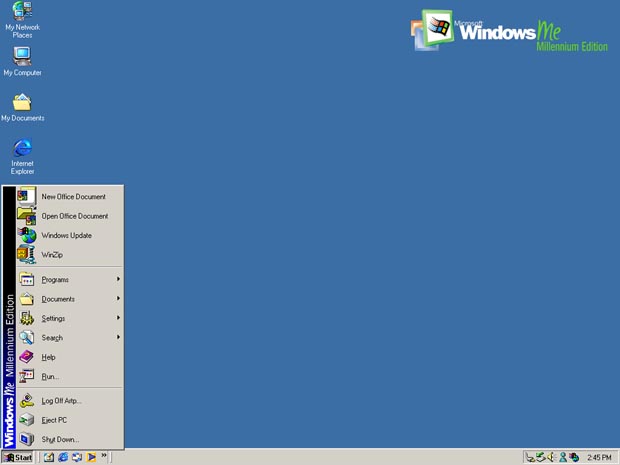
Task: Click the Start button on the taskbar
Action: pyautogui.click(x=17, y=457)
